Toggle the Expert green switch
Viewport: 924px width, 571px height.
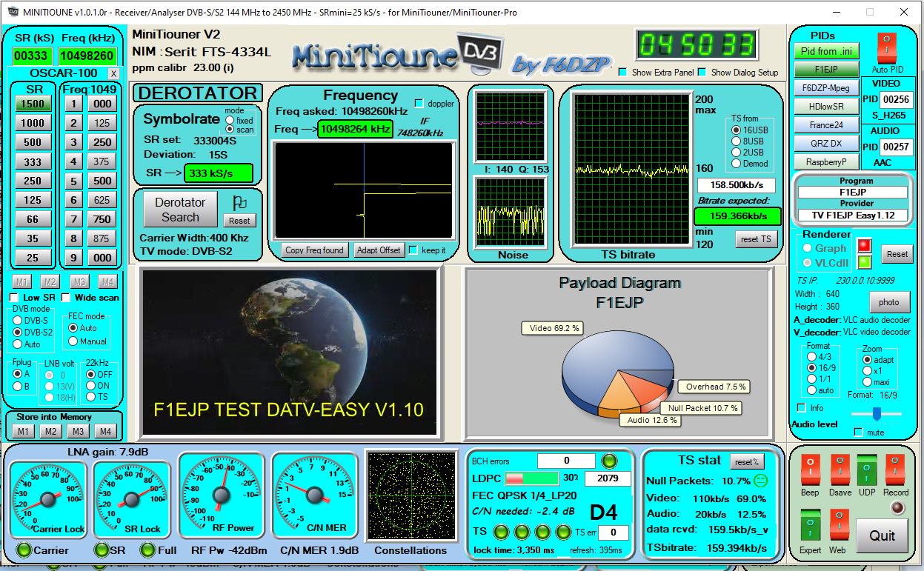point(809,524)
